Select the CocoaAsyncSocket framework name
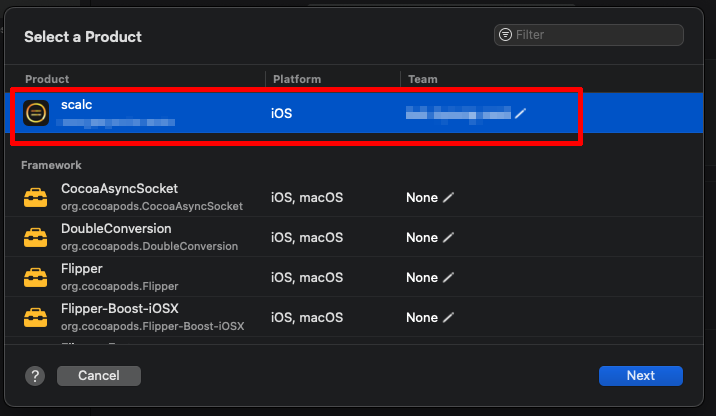The width and height of the screenshot is (716, 416). (119, 189)
